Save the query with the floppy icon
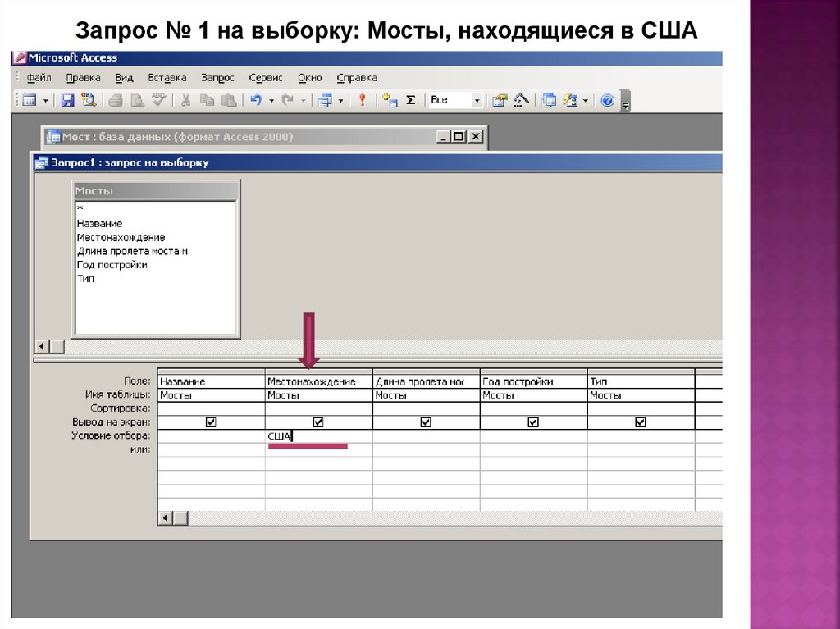Viewport: 840px width, 629px height. (x=67, y=100)
